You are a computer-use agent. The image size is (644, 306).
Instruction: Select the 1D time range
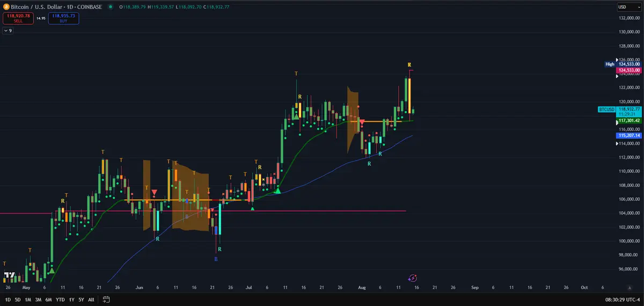click(x=8, y=300)
